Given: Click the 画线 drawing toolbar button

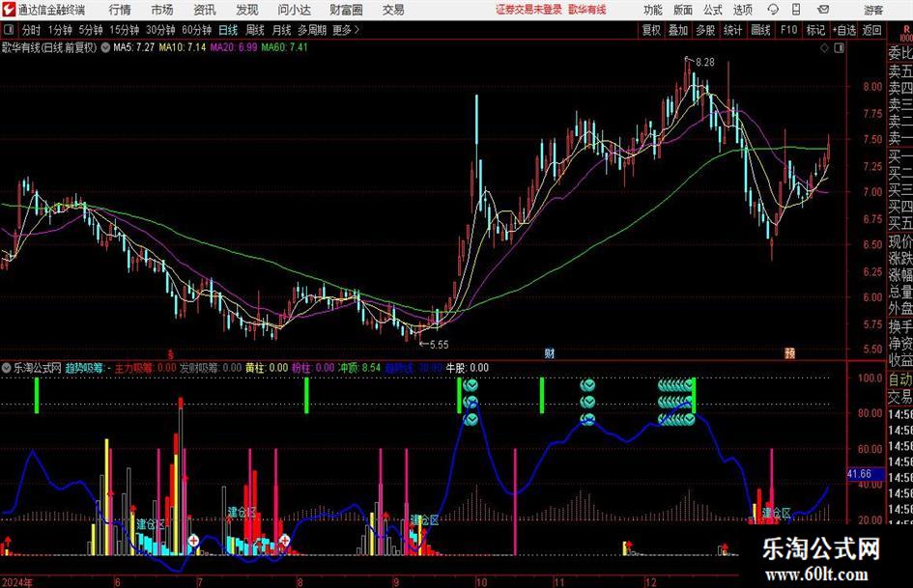Looking at the screenshot, I should 760,30.
